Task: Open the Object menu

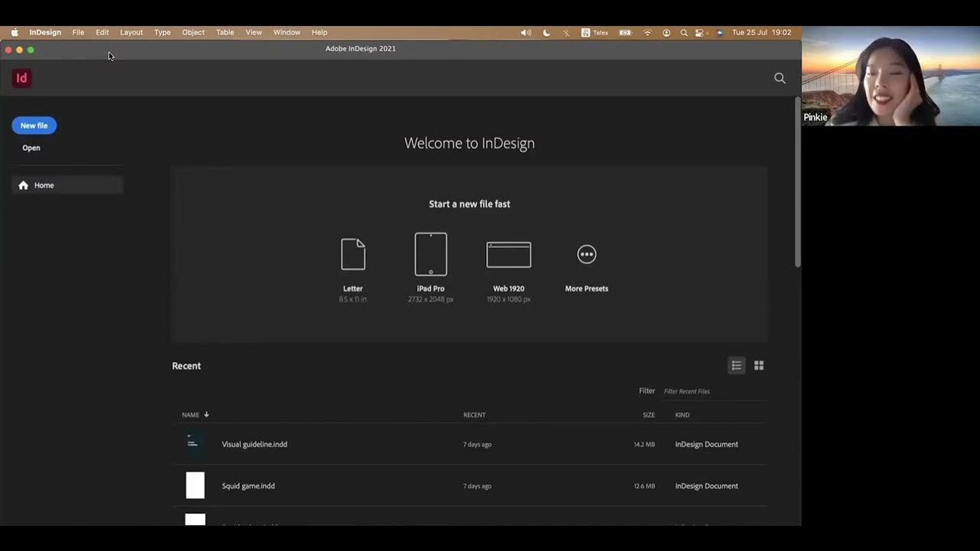Action: 193,32
